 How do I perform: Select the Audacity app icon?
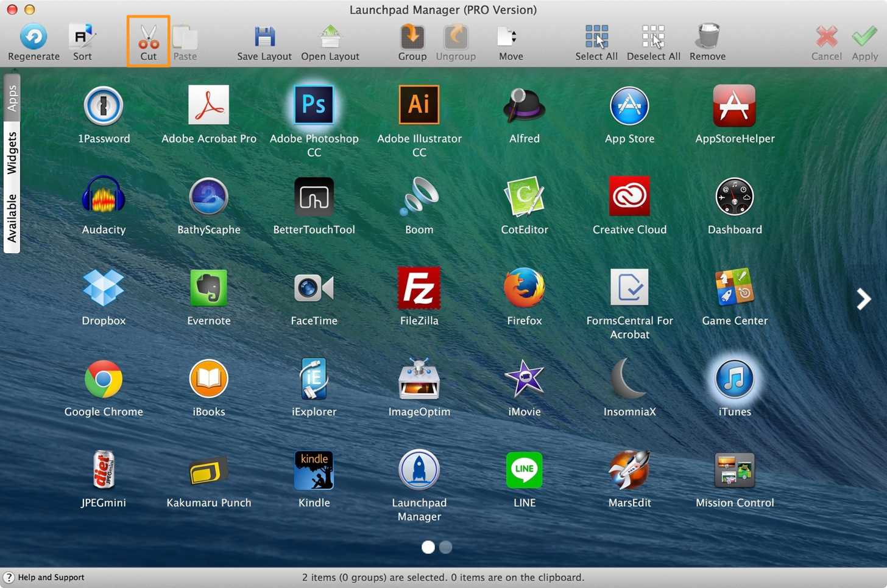pos(104,196)
